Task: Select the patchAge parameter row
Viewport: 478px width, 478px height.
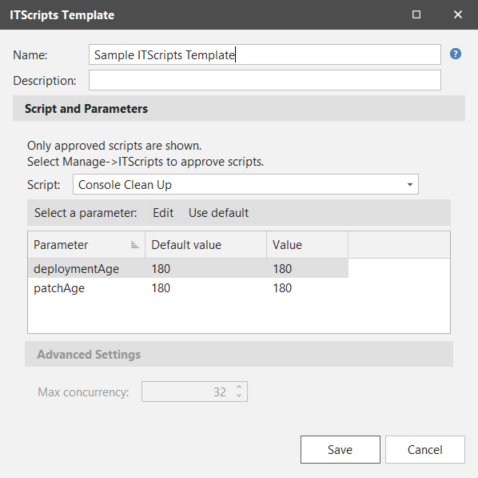Action: coord(188,288)
